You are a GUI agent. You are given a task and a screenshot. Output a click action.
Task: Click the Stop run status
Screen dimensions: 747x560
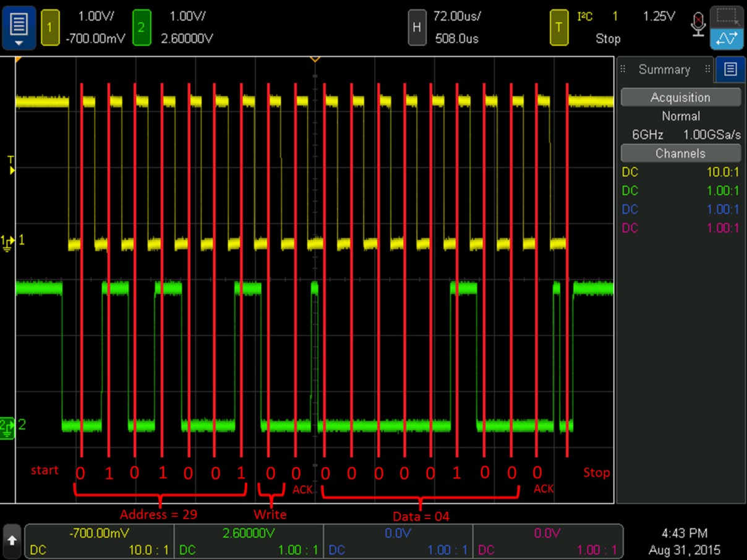click(607, 38)
